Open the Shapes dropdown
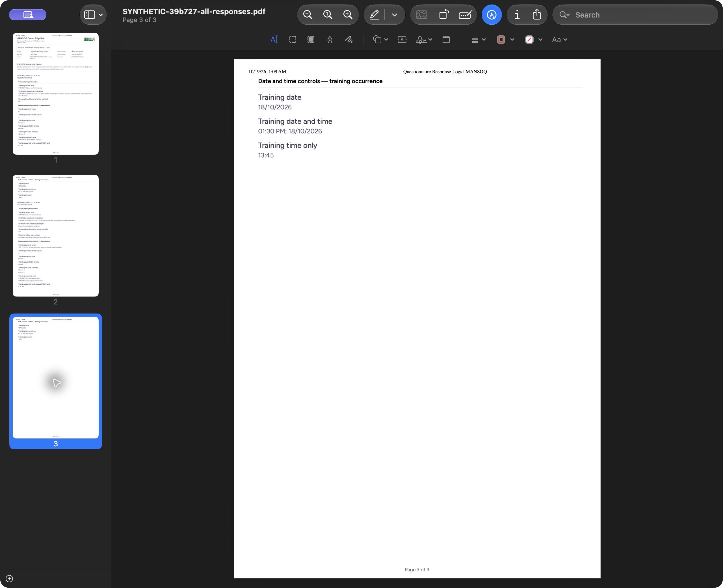 pyautogui.click(x=380, y=40)
